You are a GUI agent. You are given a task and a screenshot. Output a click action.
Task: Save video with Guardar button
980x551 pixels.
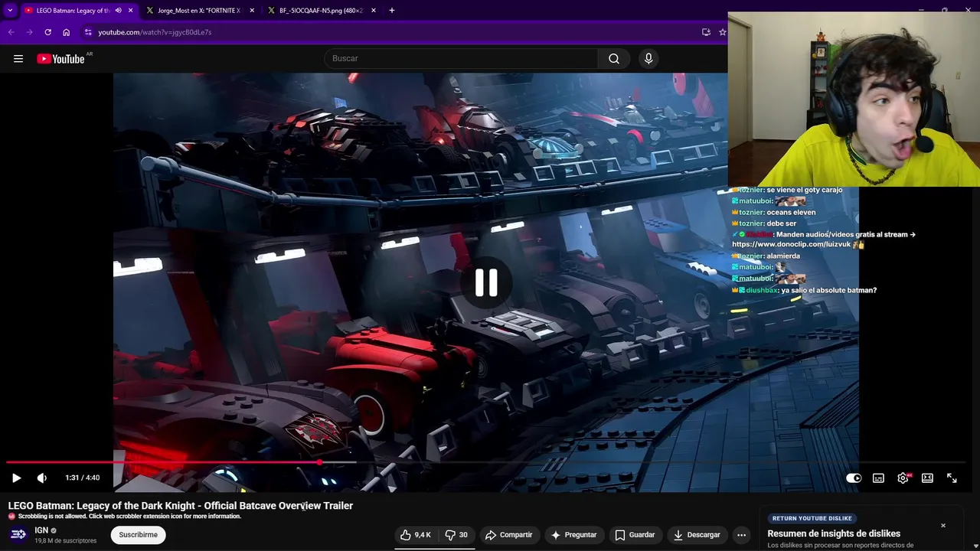point(635,535)
